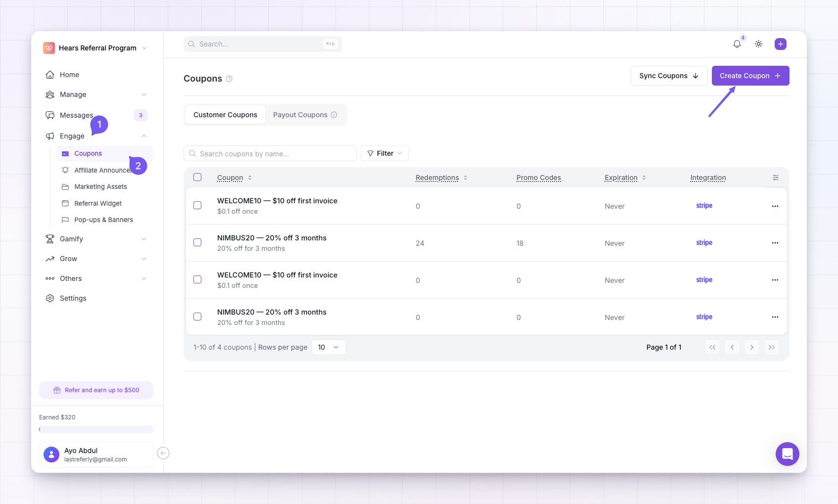Click the Messages unread badge 3
The image size is (838, 504).
(x=140, y=115)
